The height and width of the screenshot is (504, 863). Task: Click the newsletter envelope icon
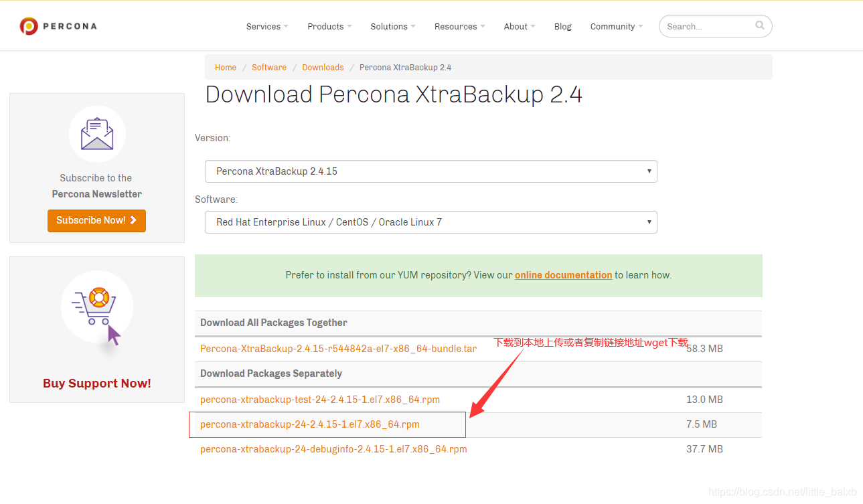click(x=97, y=134)
